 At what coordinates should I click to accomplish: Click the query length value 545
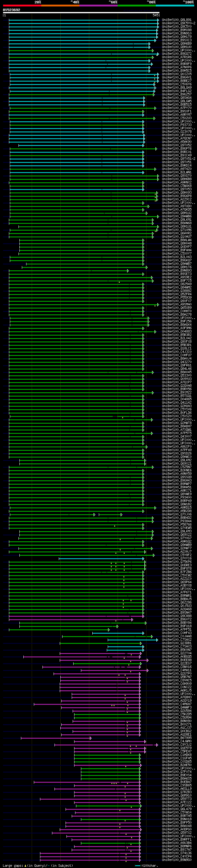coord(155,15)
